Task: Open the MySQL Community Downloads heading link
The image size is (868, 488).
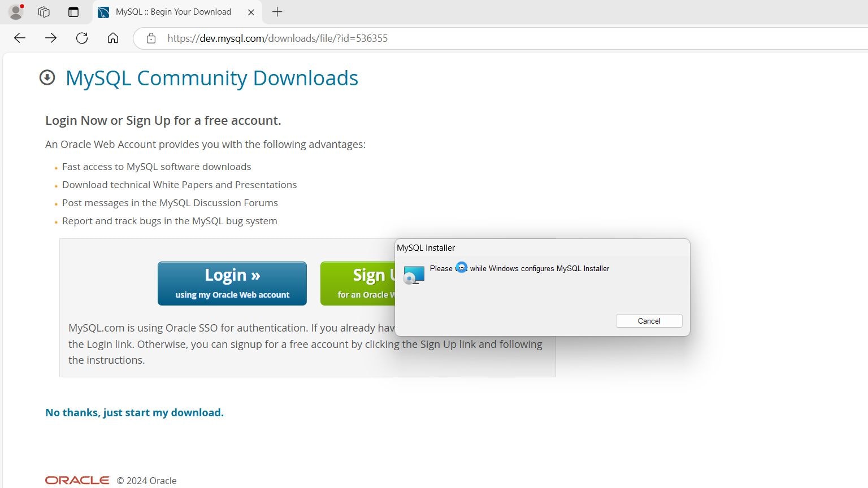Action: [x=212, y=78]
